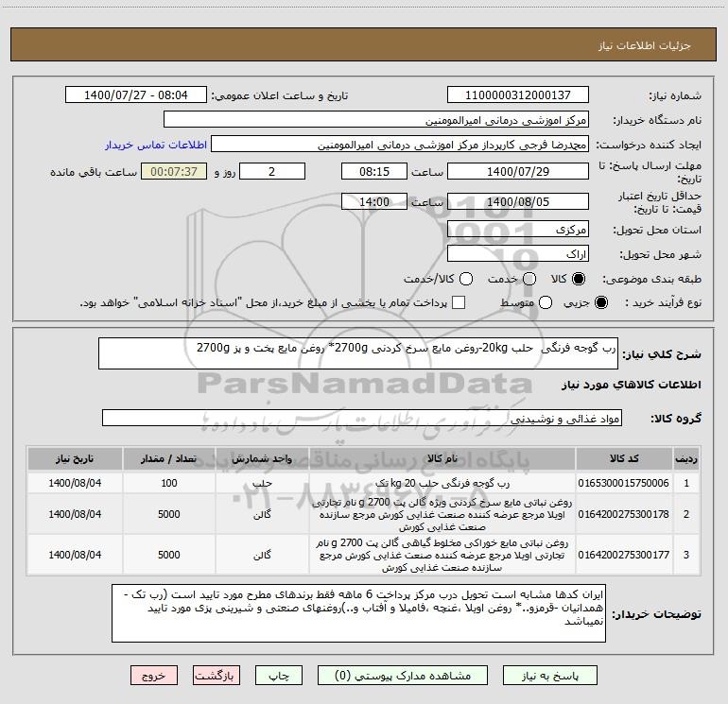Screen dimensions: 728x704
Task: Click the واحد شمارش column header
Action: coord(262,458)
